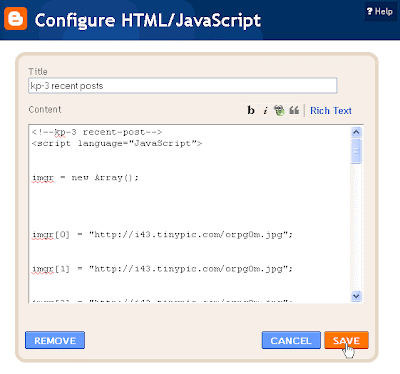Click the imgr = new Array(); line
Viewport: 400px width, 374px height.
pos(85,178)
